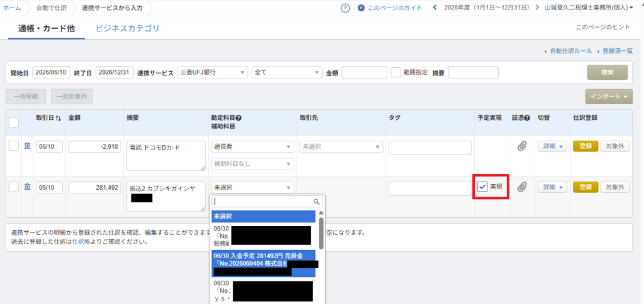This screenshot has width=644, height=304.
Task: Click 対象外 in ドコモDカード row
Action: coord(615,146)
